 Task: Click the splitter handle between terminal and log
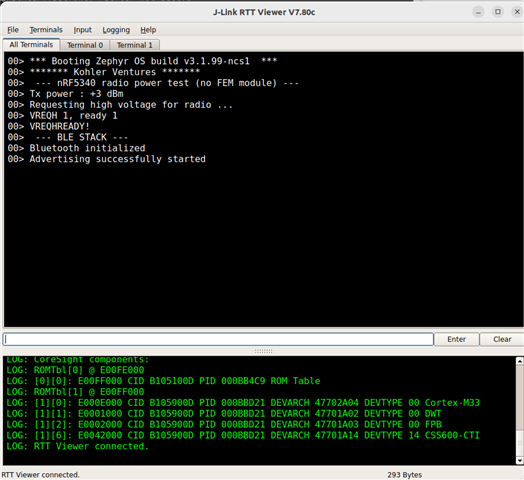pyautogui.click(x=263, y=351)
